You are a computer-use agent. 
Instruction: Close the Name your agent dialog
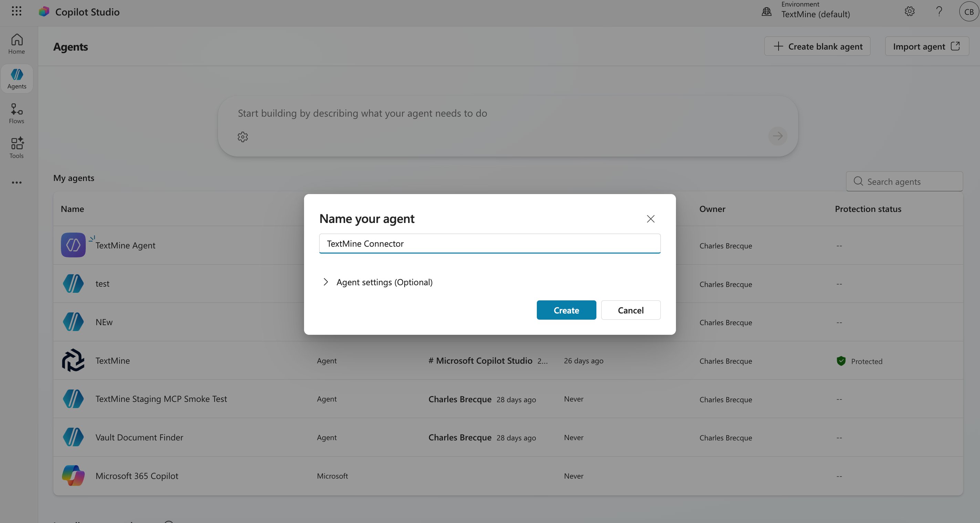[650, 219]
